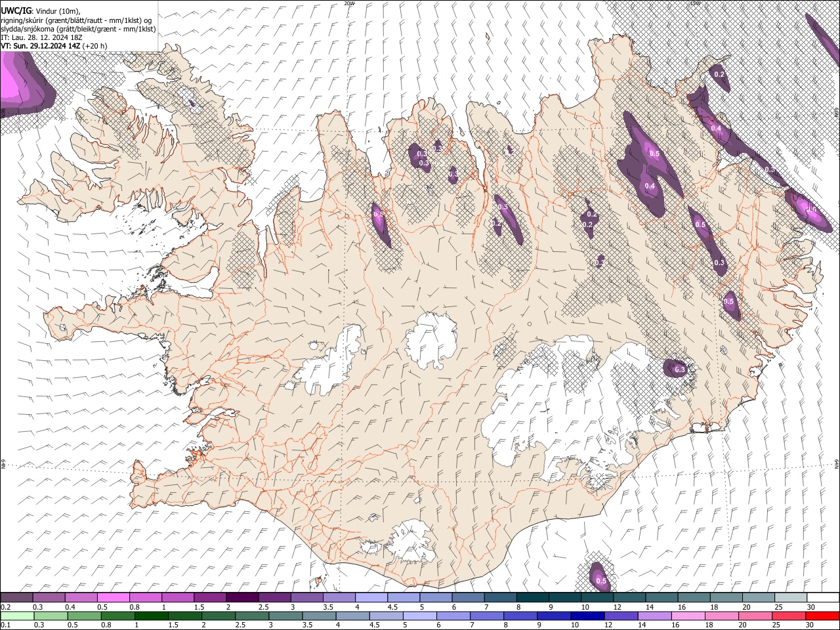Click the 0.6 snowfall value on the east coast

pyautogui.click(x=812, y=209)
